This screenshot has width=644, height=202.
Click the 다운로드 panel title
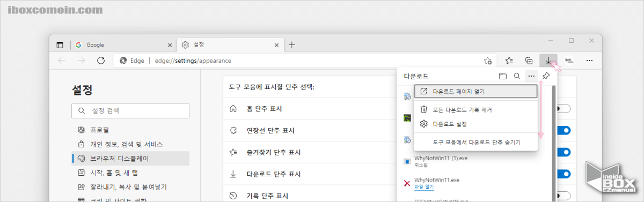(x=416, y=76)
